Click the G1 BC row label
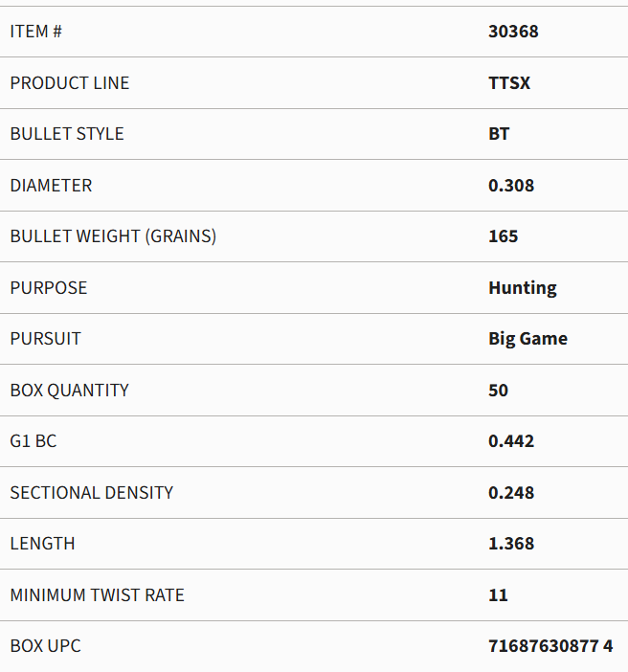The image size is (628, 672). pos(34,441)
